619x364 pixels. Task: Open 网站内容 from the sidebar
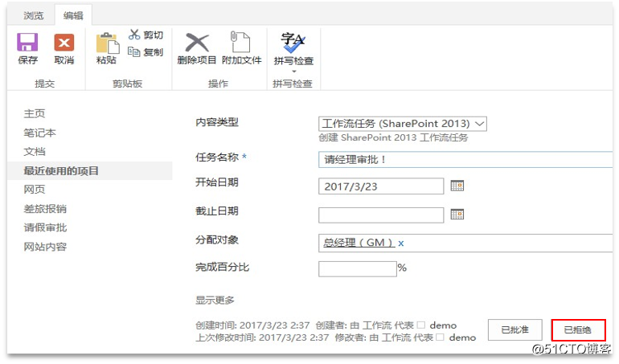45,247
